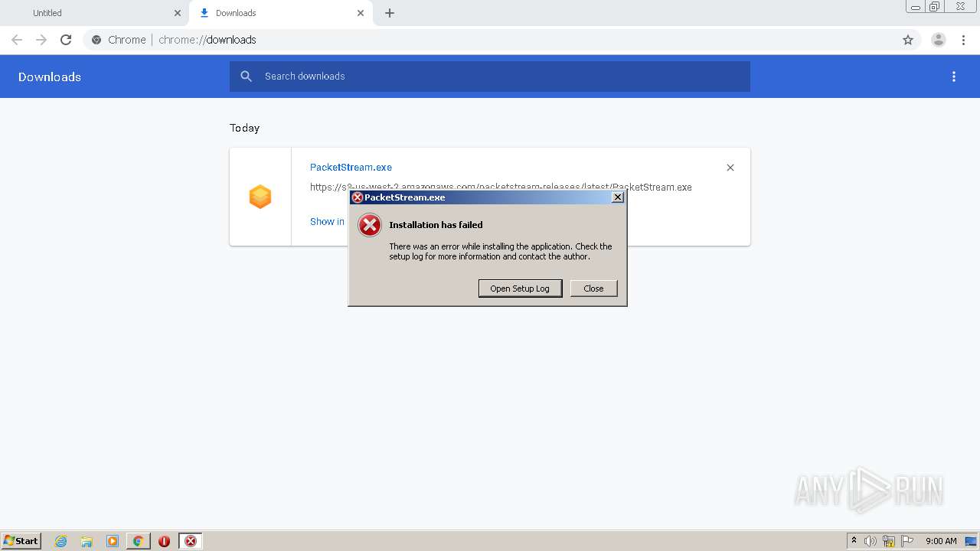Click the 9:00 AM taskbar clock
Viewport: 980px width, 551px height.
[941, 541]
